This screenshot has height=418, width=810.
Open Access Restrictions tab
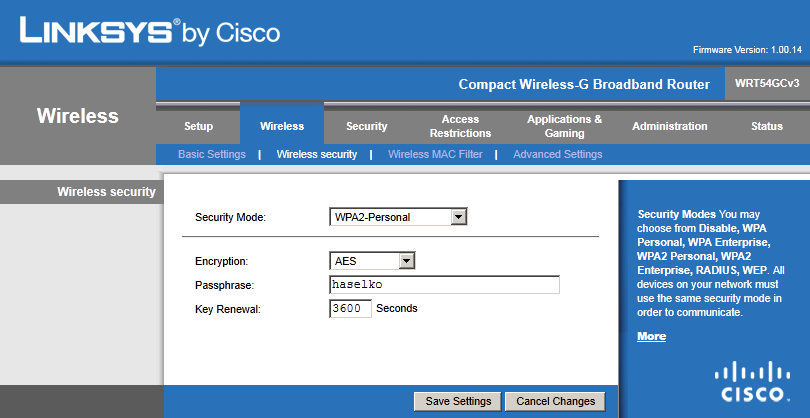[x=460, y=126]
